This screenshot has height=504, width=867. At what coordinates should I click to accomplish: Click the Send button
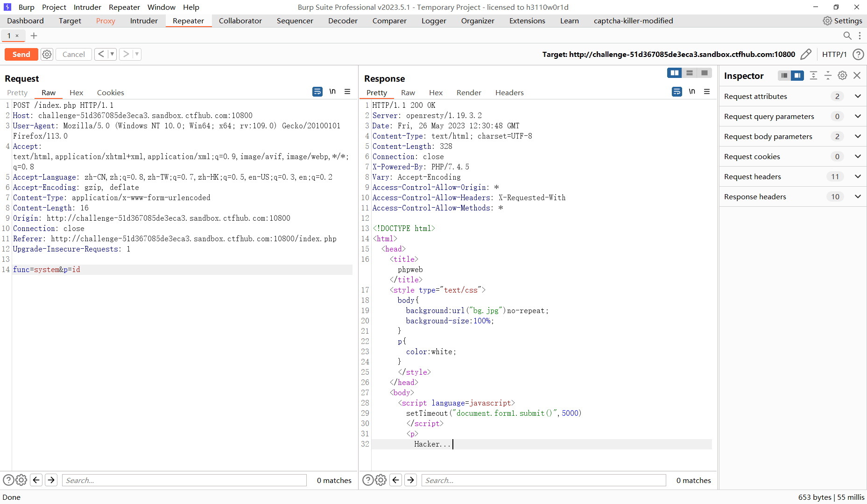[21, 55]
